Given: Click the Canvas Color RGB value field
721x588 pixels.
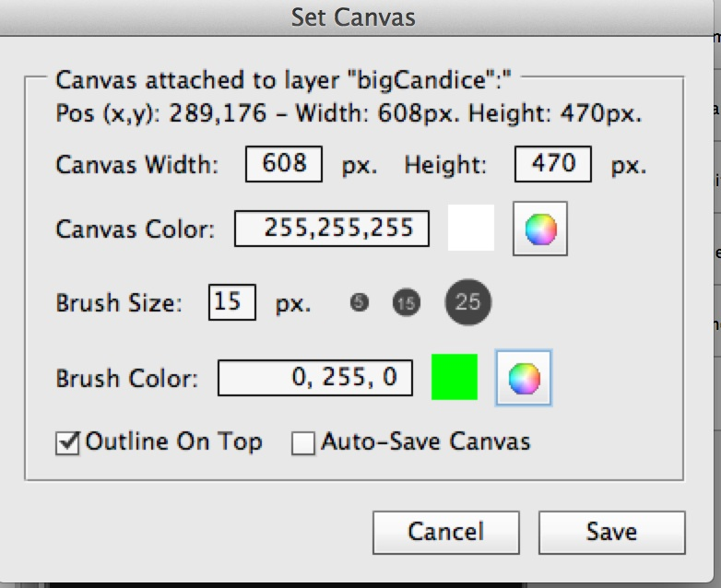Looking at the screenshot, I should [x=332, y=229].
